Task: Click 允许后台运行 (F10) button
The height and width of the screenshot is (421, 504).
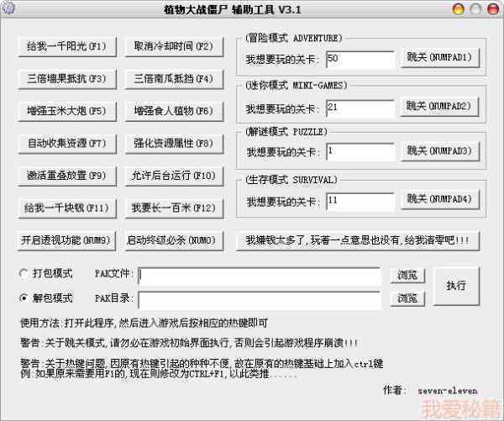Action: click(174, 176)
